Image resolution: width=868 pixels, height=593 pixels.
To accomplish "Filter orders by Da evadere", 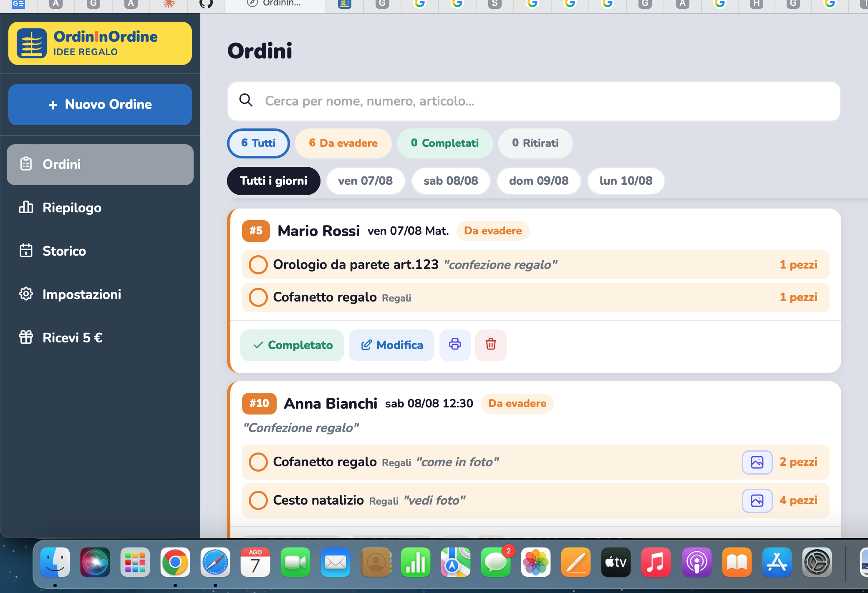I will 343,143.
